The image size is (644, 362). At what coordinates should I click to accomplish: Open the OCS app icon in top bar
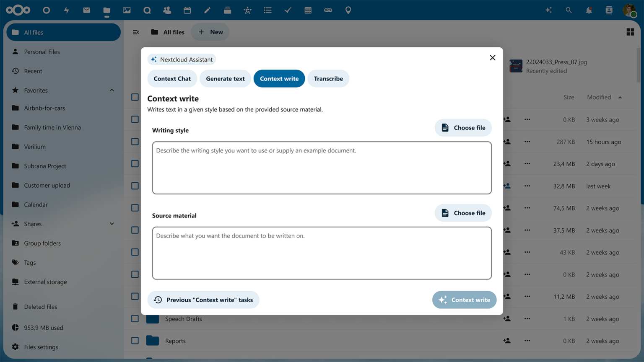(328, 10)
